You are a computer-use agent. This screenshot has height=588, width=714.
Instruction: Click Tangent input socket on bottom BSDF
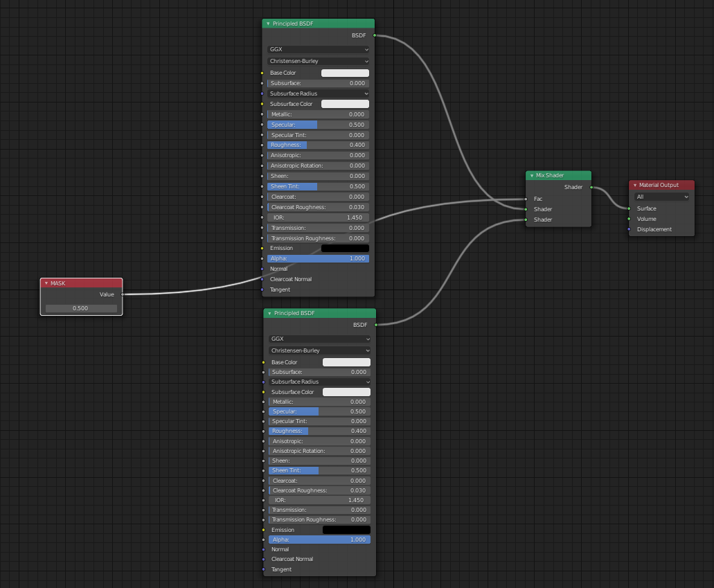264,569
